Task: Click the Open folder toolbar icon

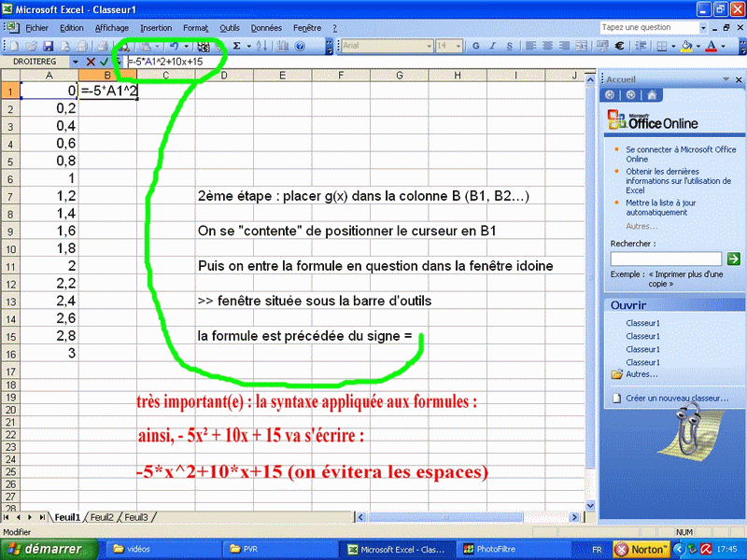Action: 32,46
